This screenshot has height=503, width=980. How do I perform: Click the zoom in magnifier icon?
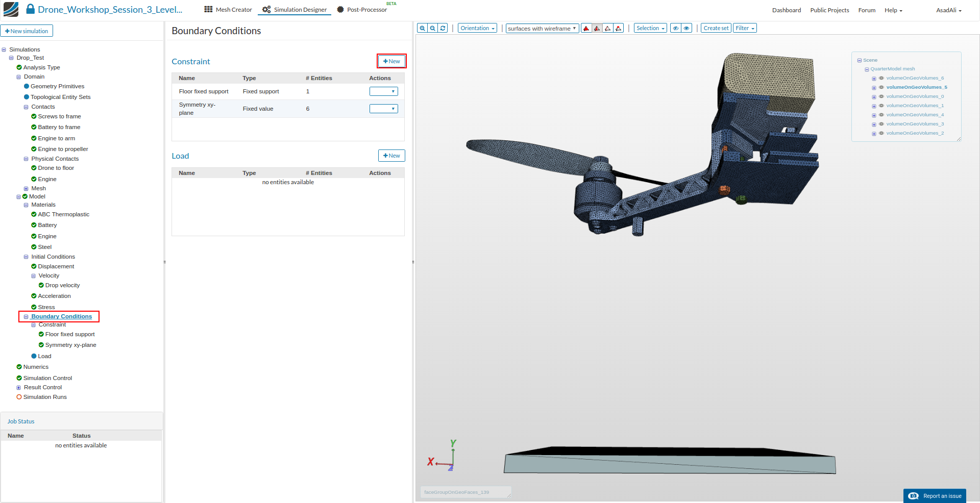(x=422, y=28)
